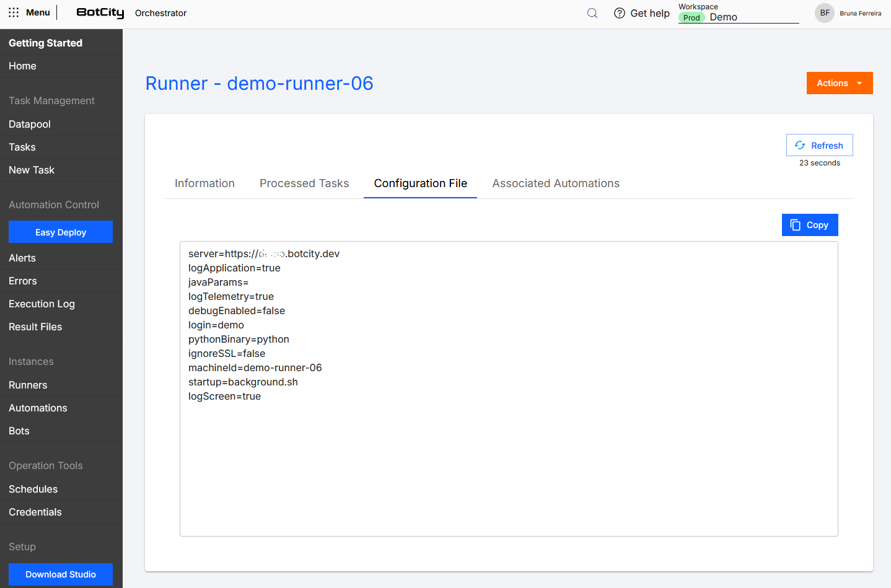This screenshot has width=891, height=588.
Task: Click the javaParams= line
Action: (x=218, y=282)
